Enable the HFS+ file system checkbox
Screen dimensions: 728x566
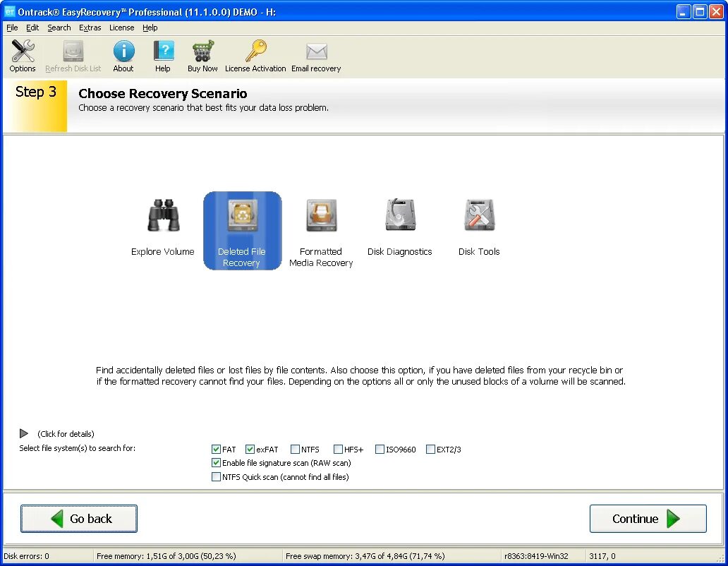[338, 449]
